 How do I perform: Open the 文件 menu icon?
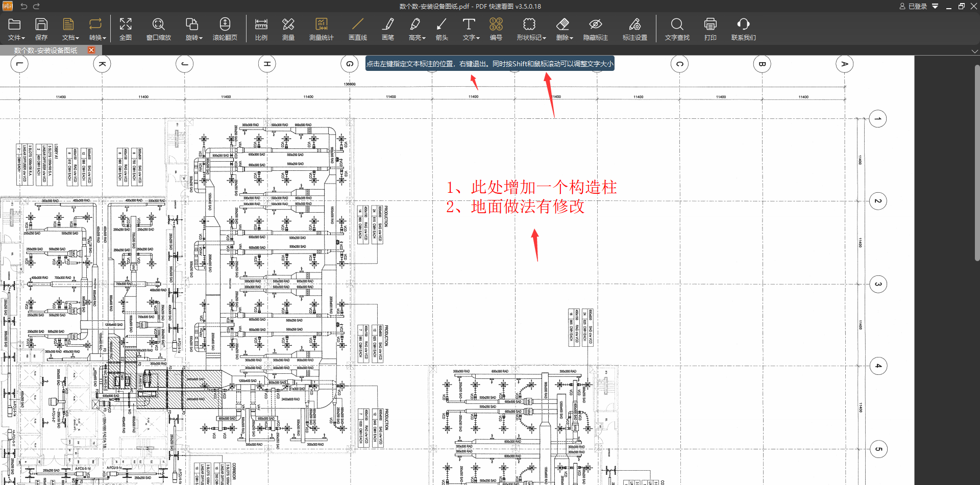click(14, 24)
